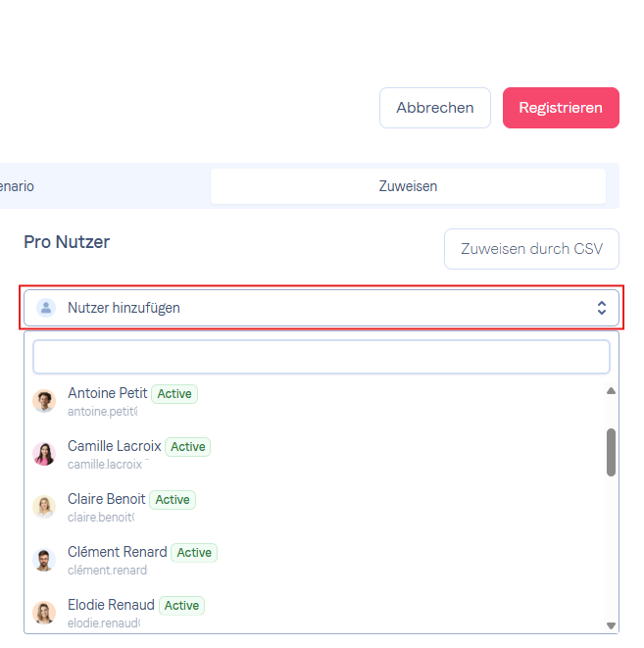Click Antoine Petit's avatar
This screenshot has width=644, height=648.
pos(44,401)
